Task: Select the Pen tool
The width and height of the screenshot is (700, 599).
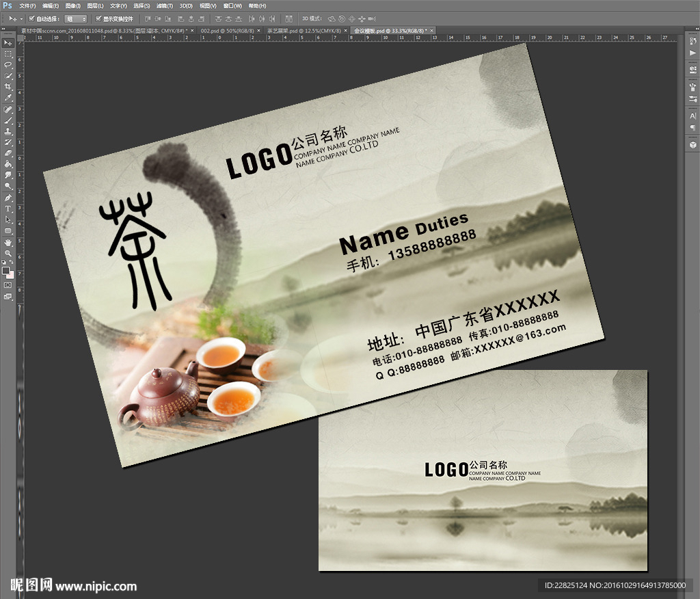Action: [8, 198]
